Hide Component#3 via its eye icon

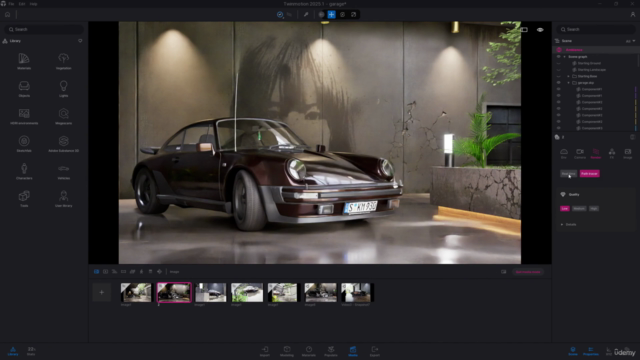click(558, 128)
